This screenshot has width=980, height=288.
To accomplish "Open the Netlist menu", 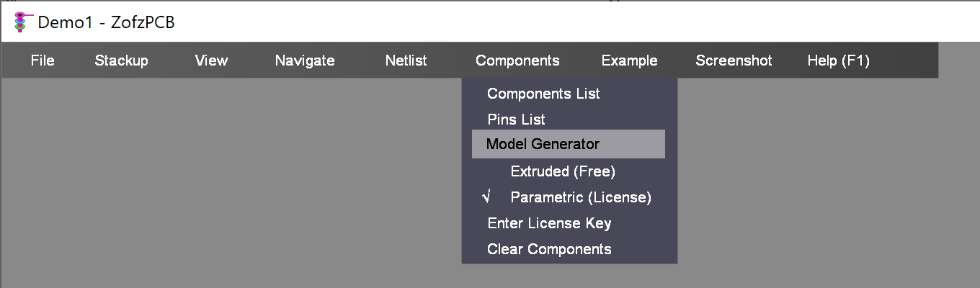I will (406, 60).
